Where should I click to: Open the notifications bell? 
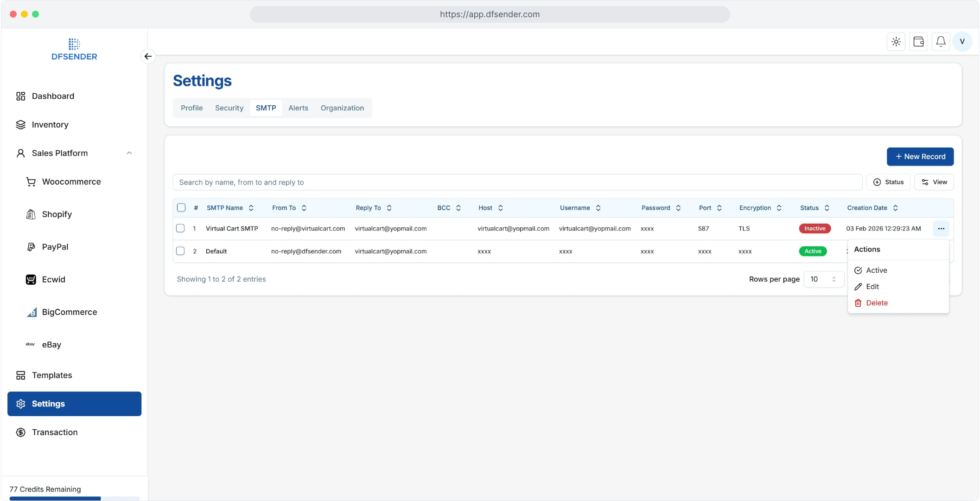tap(941, 42)
